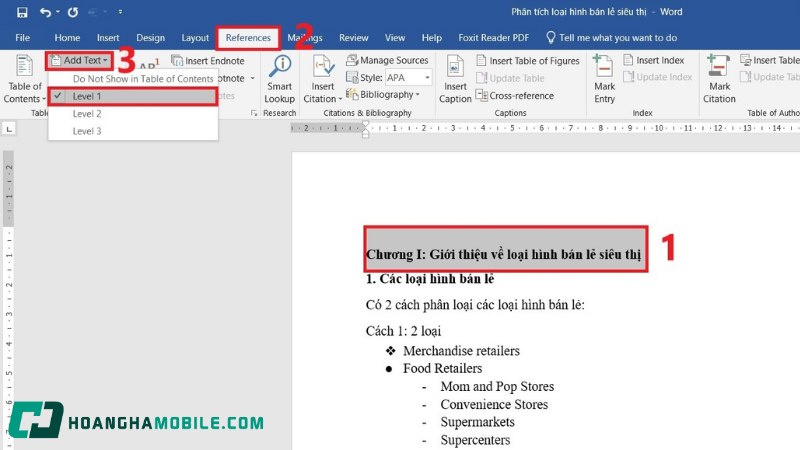This screenshot has height=450, width=800.
Task: Click the Tell me what you want to do box
Action: tap(617, 38)
